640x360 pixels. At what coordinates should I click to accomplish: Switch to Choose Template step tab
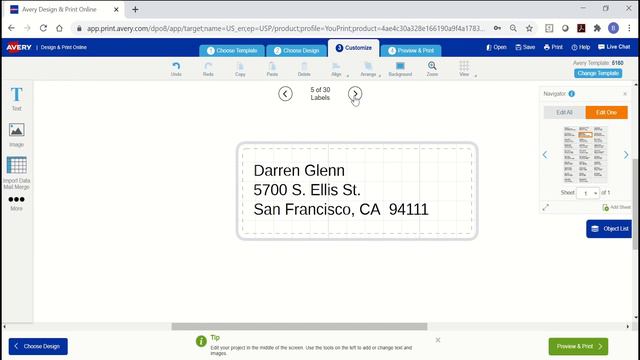click(232, 51)
